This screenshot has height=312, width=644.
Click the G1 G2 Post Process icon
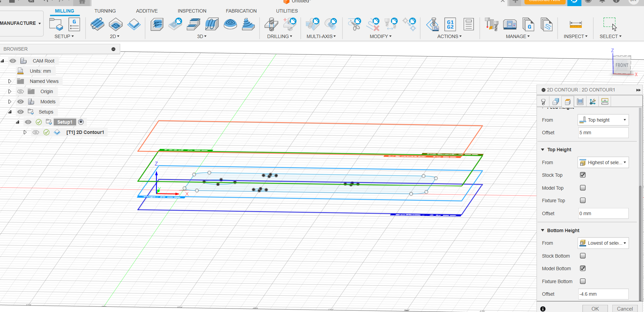coord(450,24)
